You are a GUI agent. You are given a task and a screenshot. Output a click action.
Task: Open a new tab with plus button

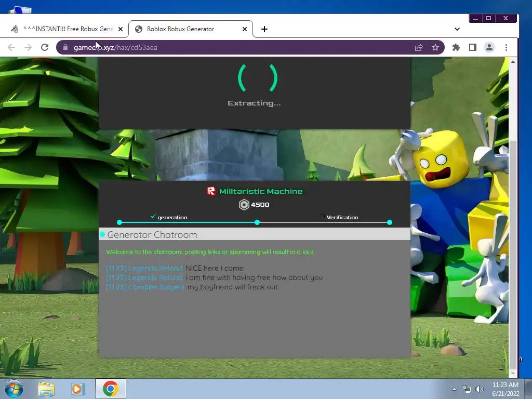click(x=264, y=29)
